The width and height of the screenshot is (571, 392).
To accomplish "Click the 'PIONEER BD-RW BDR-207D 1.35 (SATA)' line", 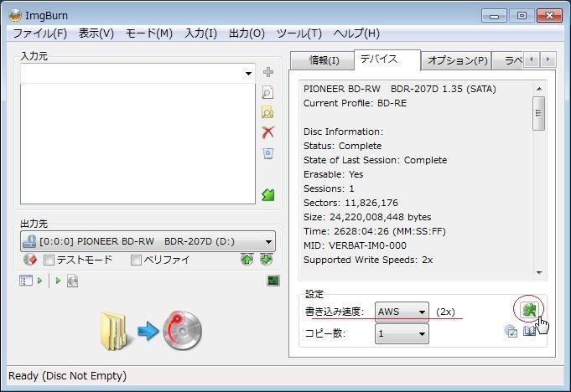I will click(400, 89).
